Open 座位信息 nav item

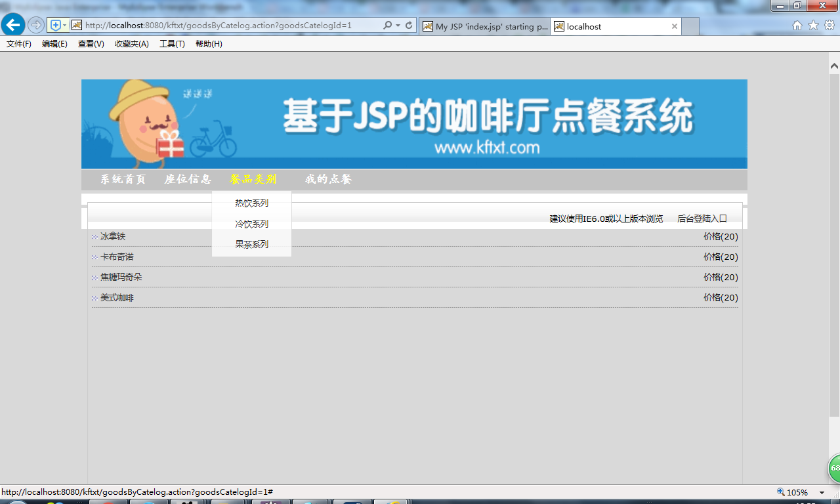point(188,179)
